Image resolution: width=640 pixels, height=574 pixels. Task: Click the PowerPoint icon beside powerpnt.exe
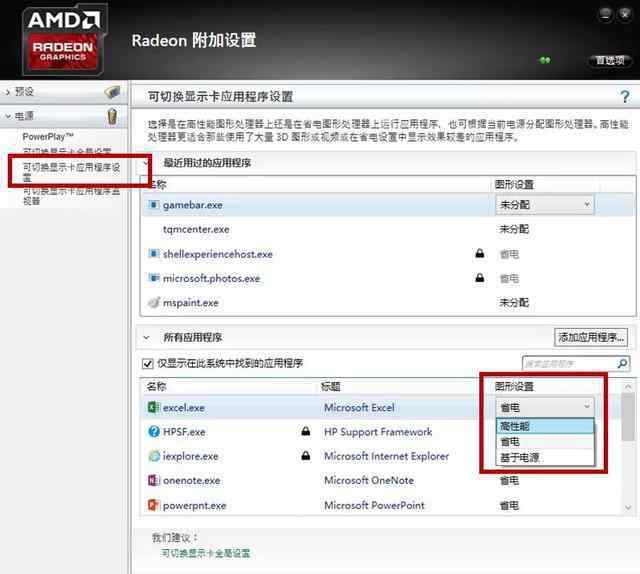pyautogui.click(x=153, y=505)
